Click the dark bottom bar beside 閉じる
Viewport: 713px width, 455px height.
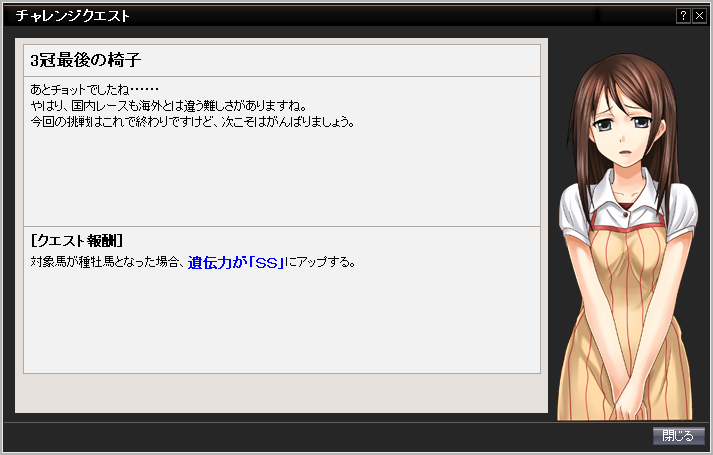click(x=327, y=436)
